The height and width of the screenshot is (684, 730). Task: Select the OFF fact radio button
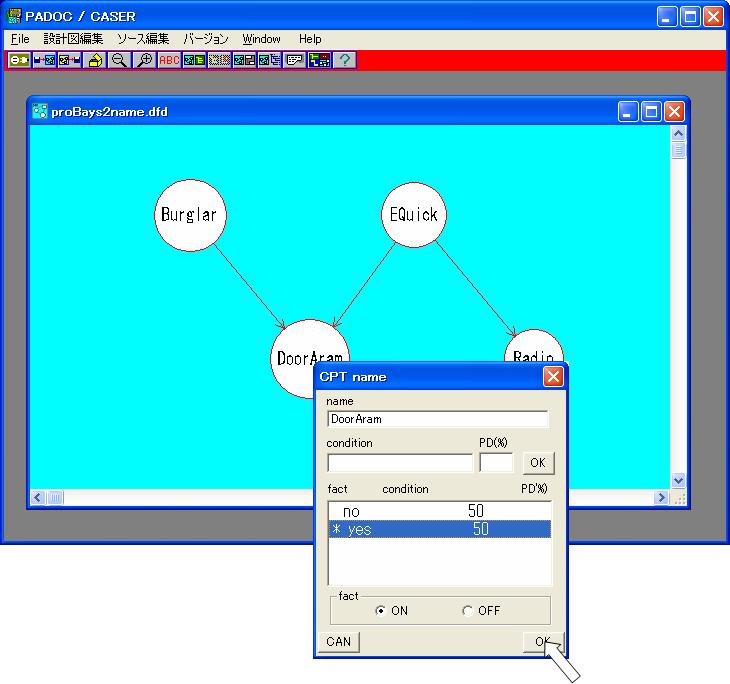coord(468,611)
